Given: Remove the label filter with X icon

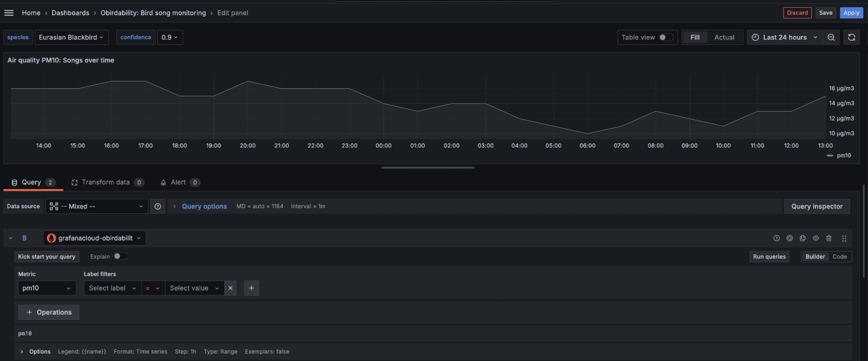Looking at the screenshot, I should point(231,288).
